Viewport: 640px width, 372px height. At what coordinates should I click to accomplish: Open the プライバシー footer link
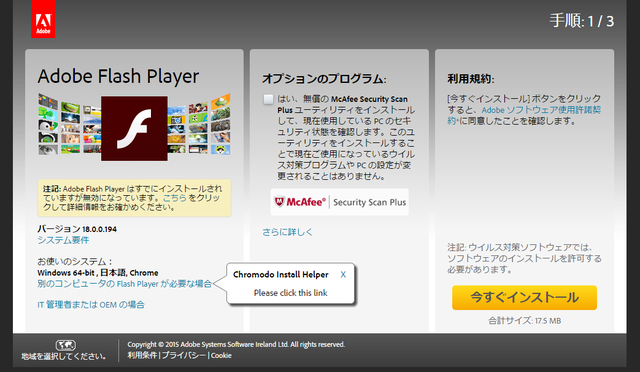(x=184, y=355)
